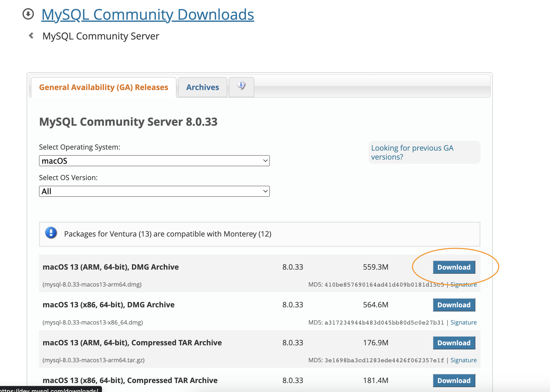Select General Availability (GA) Releases tab
The width and height of the screenshot is (550, 392).
pos(103,87)
